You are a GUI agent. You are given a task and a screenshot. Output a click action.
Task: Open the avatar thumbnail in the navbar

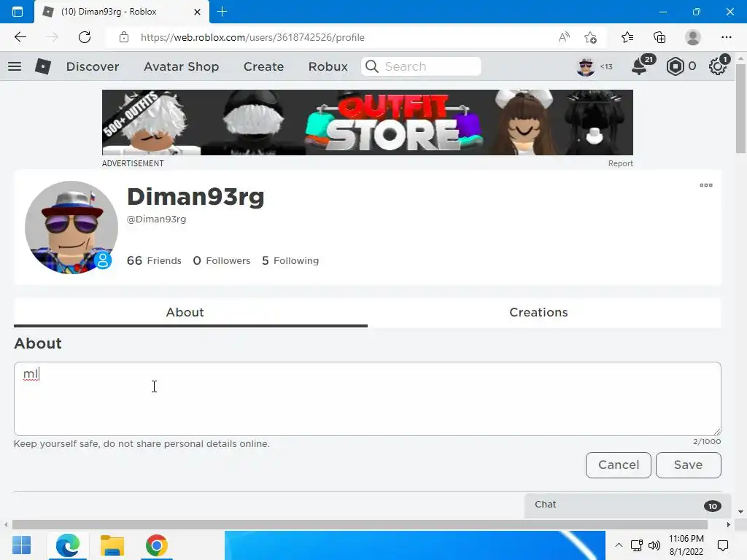[x=586, y=66]
